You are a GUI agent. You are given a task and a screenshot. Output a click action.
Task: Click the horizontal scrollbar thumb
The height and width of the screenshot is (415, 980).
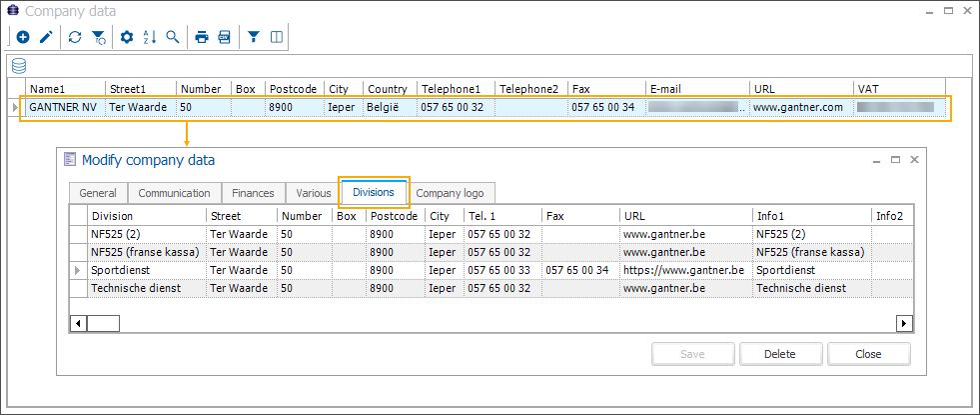click(x=103, y=324)
